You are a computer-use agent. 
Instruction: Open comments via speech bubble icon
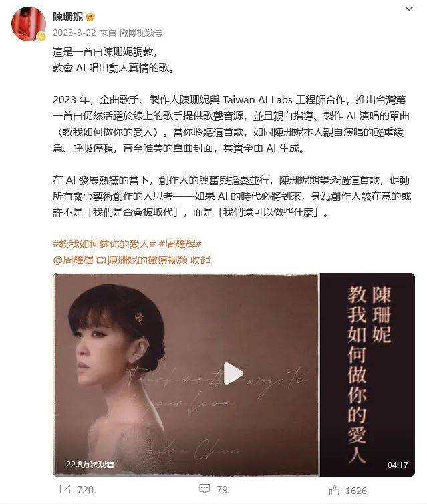click(204, 489)
